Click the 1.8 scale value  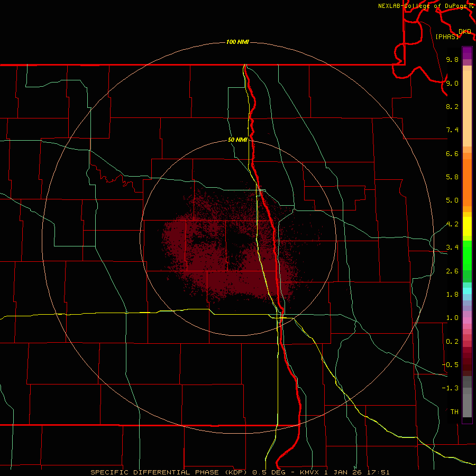[x=452, y=295]
